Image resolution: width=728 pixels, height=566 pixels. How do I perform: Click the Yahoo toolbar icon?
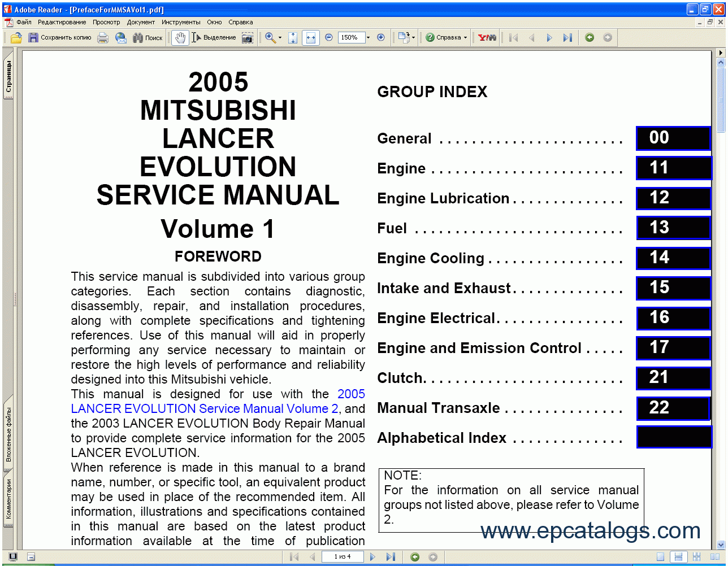tap(487, 38)
